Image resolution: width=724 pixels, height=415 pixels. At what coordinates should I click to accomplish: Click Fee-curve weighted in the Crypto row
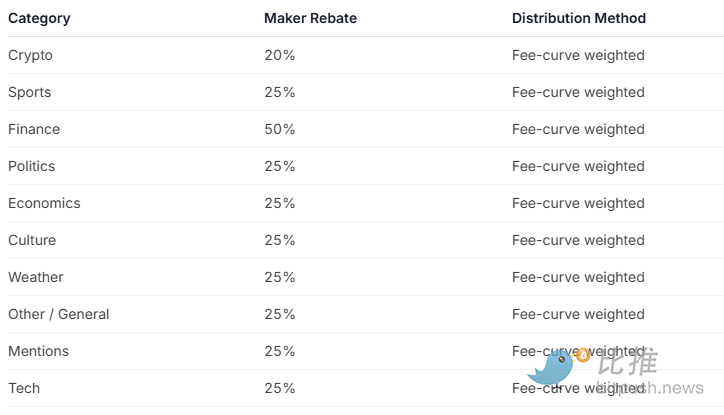pyautogui.click(x=578, y=55)
